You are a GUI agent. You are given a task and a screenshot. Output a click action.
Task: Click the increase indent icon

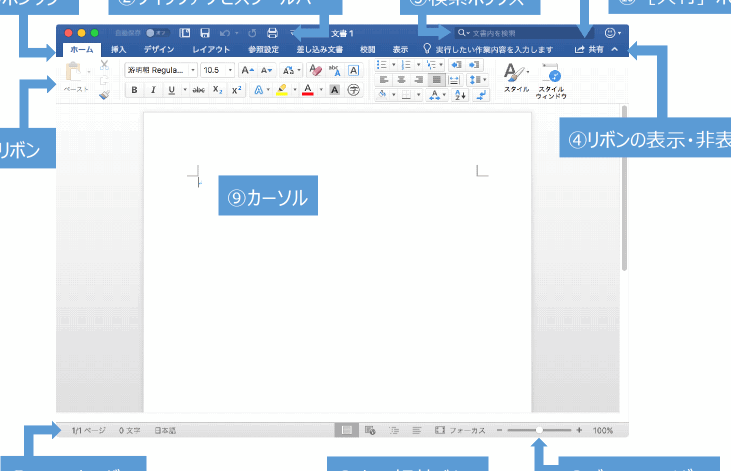coord(474,65)
